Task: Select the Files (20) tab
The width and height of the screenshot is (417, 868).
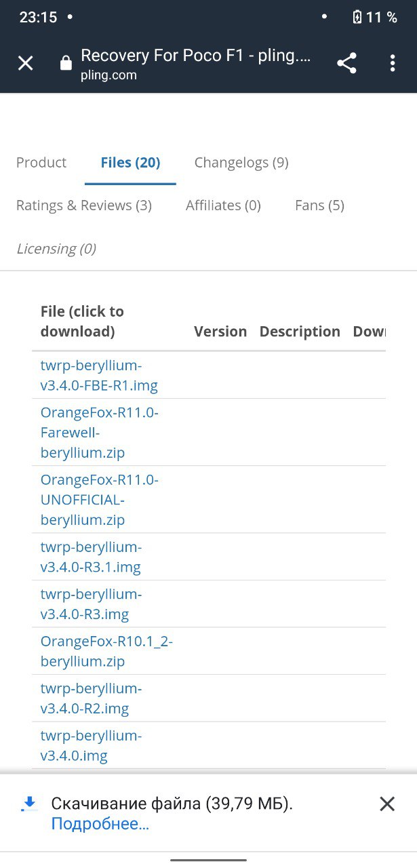Action: point(130,163)
